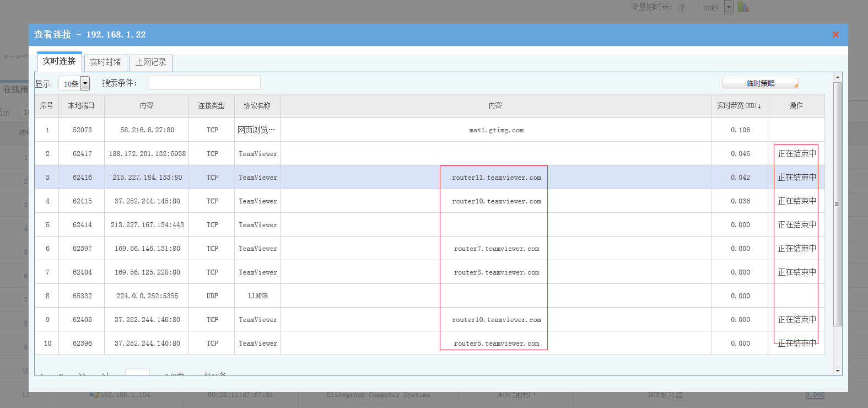Viewport: 868px width, 408px height.
Task: Select the row containing mat1.gtimg.com
Action: (496, 130)
